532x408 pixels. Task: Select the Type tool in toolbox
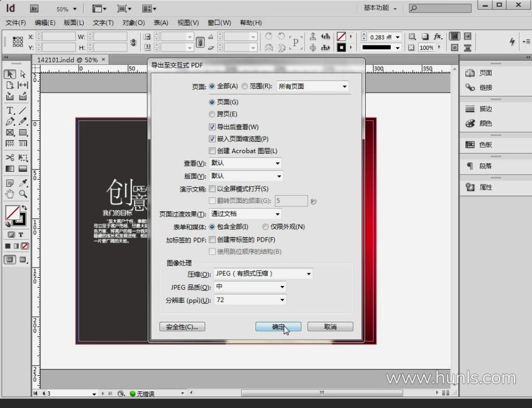click(10, 110)
